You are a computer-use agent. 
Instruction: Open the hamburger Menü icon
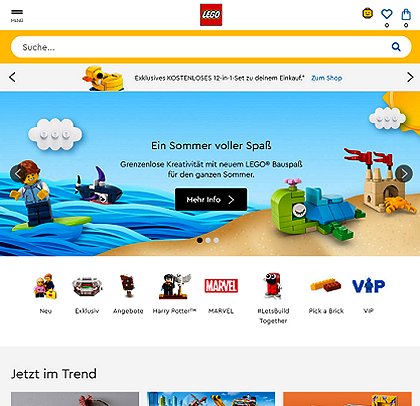[x=17, y=15]
